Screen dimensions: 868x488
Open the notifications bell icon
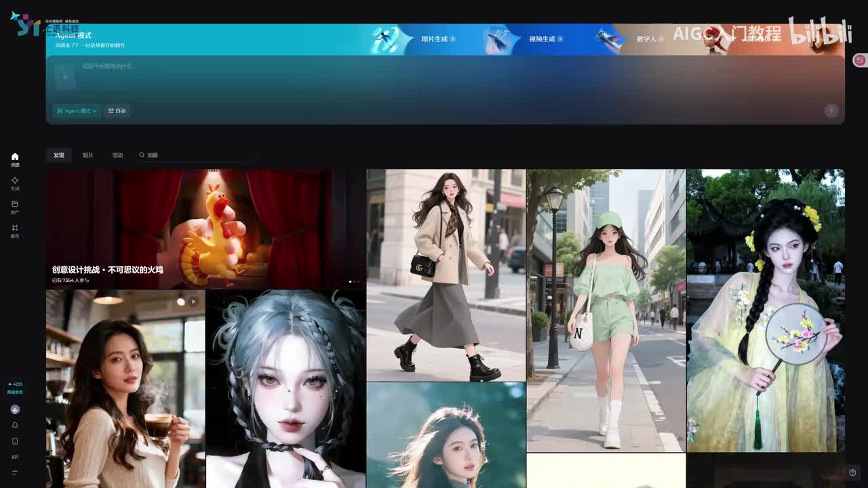(15, 425)
